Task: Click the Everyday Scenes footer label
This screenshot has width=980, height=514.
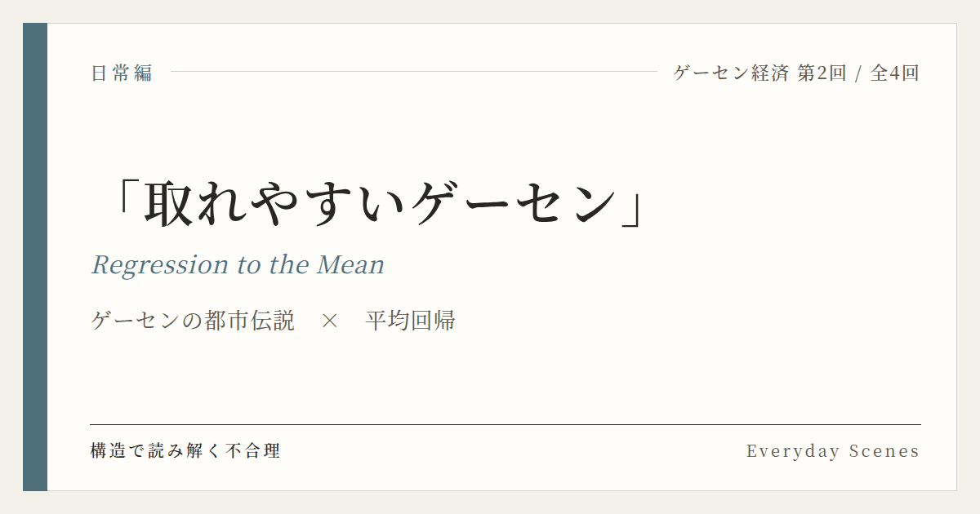Action: tap(833, 451)
